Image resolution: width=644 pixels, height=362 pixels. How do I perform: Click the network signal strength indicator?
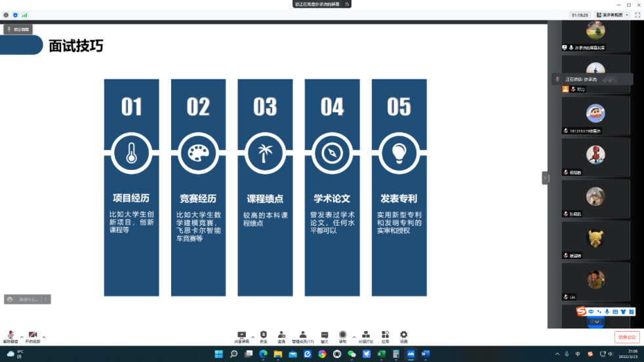[25, 14]
